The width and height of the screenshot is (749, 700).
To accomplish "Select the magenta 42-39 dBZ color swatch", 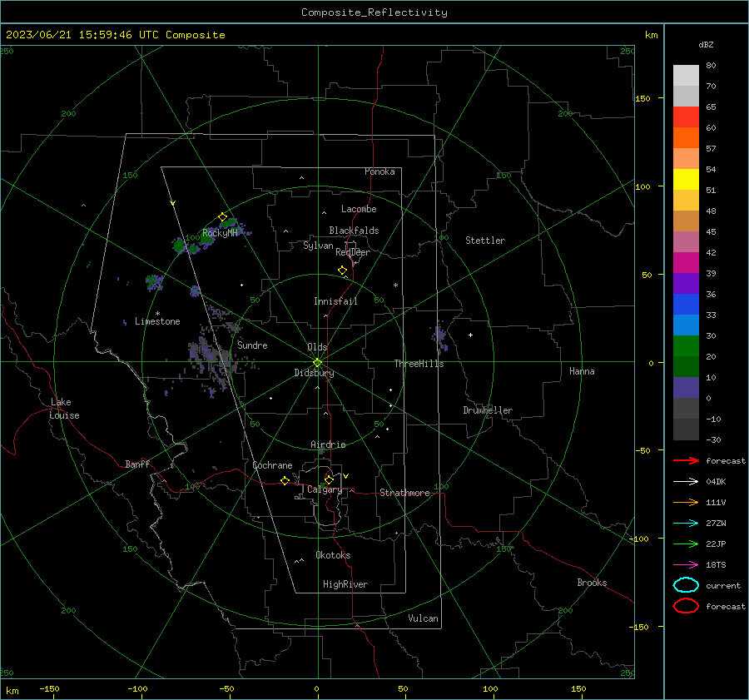I will pyautogui.click(x=686, y=263).
